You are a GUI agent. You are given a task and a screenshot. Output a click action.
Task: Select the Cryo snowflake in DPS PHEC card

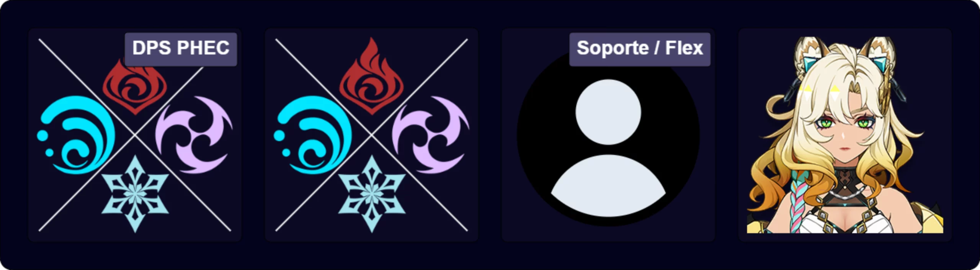point(135,194)
